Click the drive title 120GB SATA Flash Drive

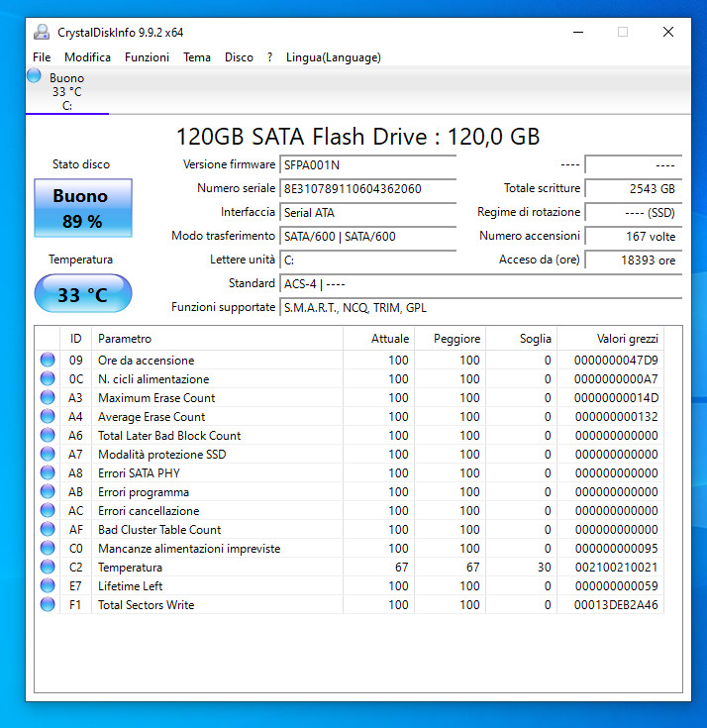[x=357, y=137]
